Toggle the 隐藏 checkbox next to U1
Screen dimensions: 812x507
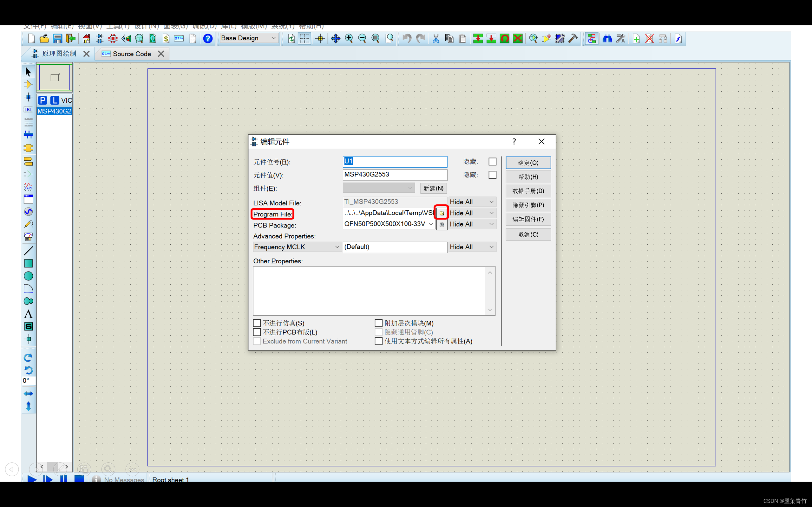pyautogui.click(x=492, y=161)
